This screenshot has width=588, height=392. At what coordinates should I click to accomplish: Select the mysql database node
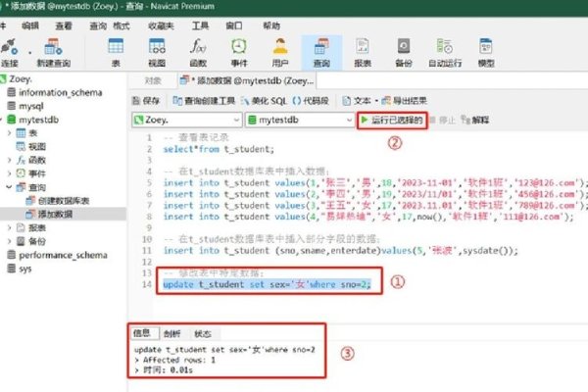(x=31, y=106)
